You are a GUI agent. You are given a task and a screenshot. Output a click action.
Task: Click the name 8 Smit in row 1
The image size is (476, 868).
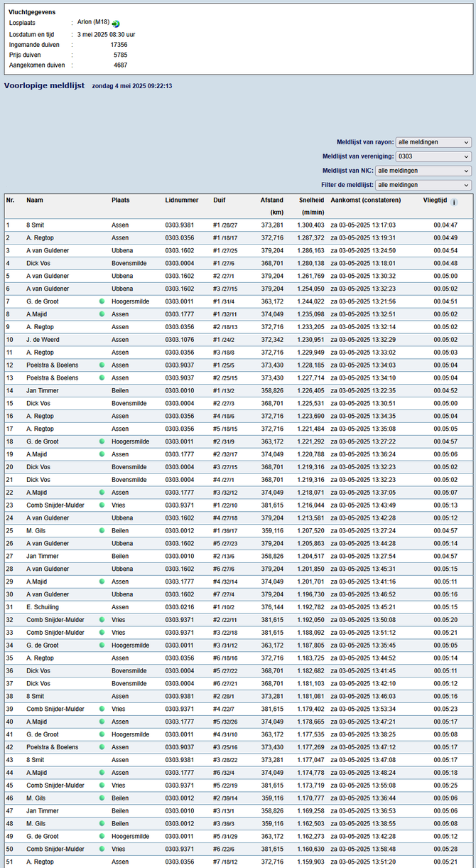tap(37, 225)
